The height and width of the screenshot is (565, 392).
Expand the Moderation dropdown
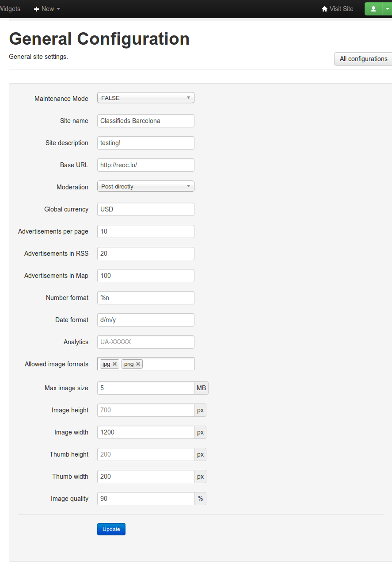click(145, 187)
